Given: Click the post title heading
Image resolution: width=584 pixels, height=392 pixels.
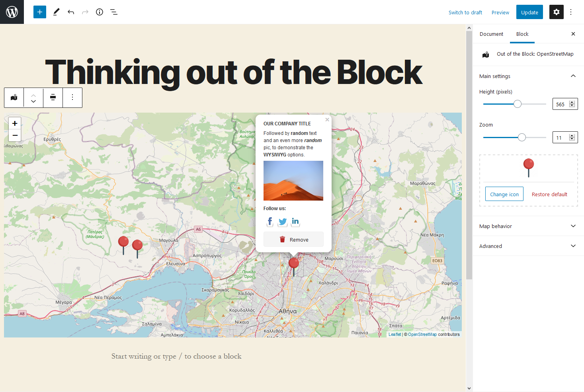Looking at the screenshot, I should point(234,72).
